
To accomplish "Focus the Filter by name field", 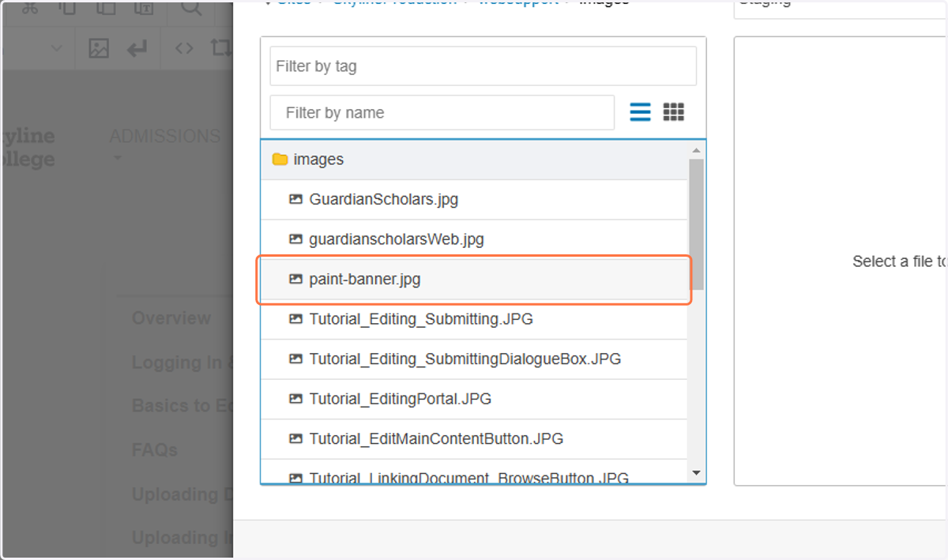I will point(442,112).
